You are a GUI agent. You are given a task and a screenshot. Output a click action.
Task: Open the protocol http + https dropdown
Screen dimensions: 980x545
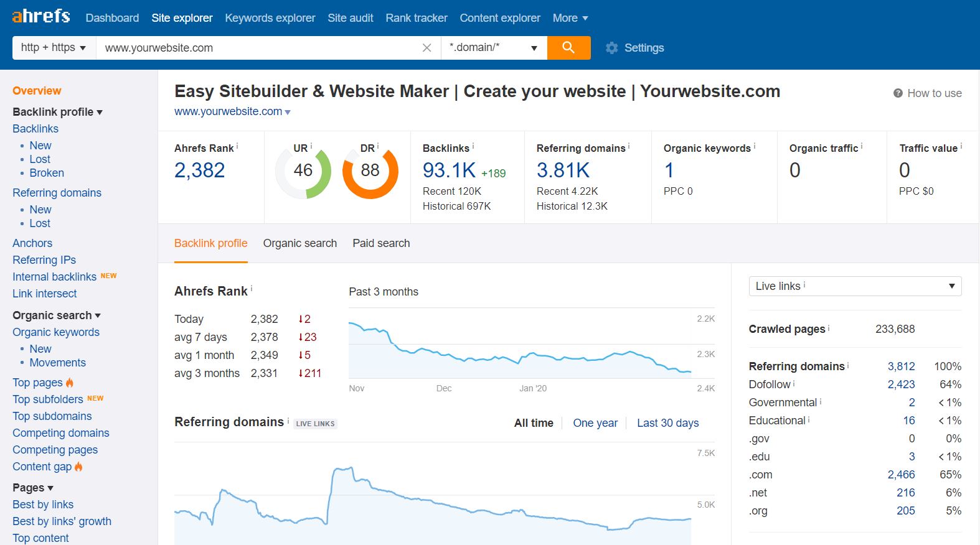pyautogui.click(x=54, y=48)
